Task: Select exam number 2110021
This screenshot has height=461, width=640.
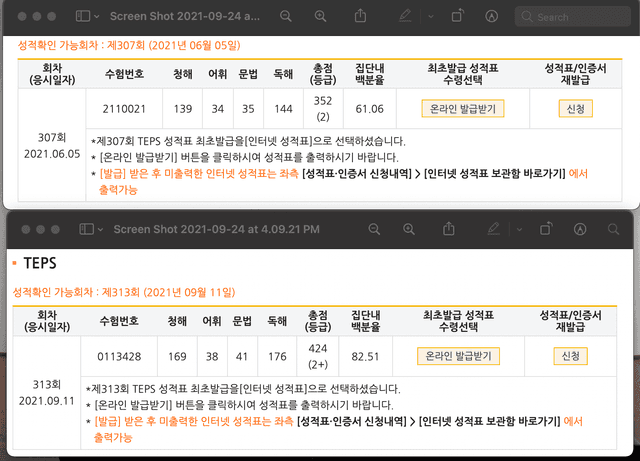Action: [124, 109]
